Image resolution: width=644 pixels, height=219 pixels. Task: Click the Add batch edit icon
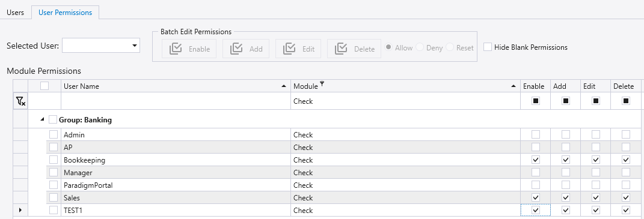point(236,49)
